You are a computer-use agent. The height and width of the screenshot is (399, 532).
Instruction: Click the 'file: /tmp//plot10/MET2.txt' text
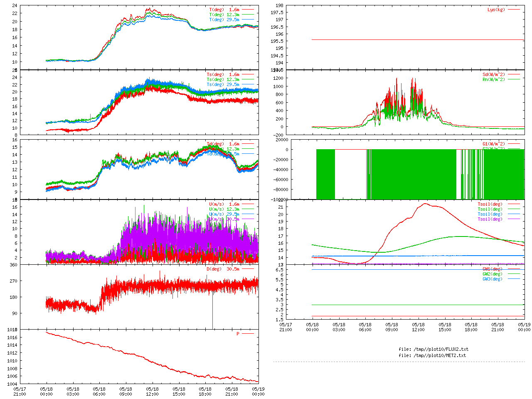(x=432, y=355)
